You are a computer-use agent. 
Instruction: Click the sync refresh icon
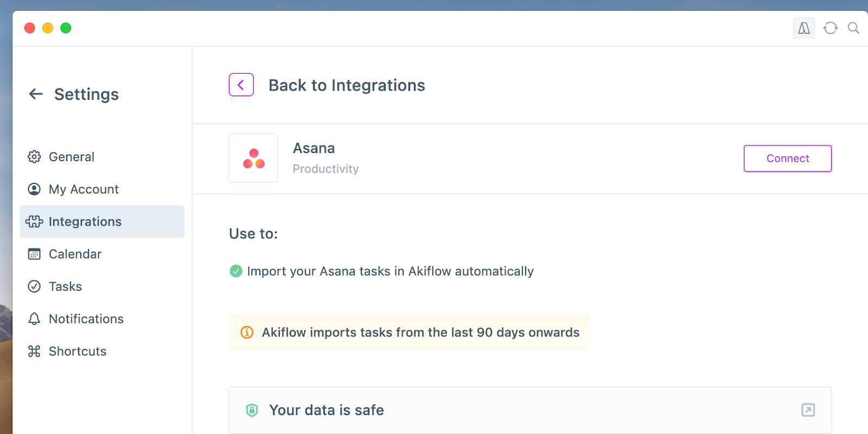point(830,28)
